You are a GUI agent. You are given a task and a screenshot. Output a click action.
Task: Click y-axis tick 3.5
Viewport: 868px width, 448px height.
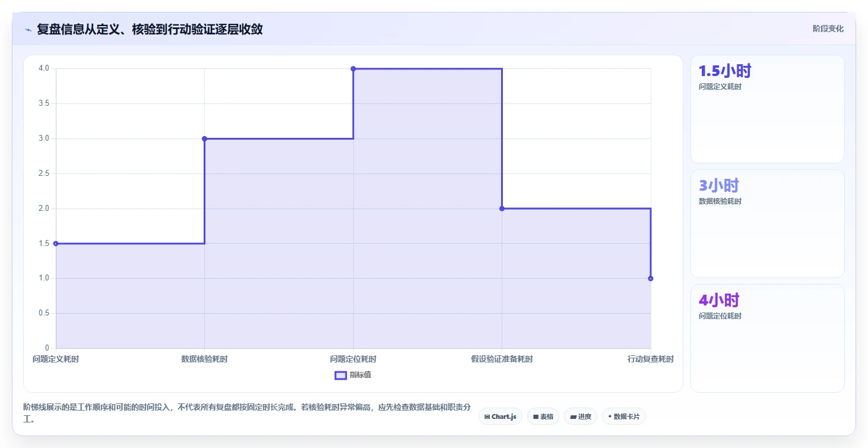point(44,103)
